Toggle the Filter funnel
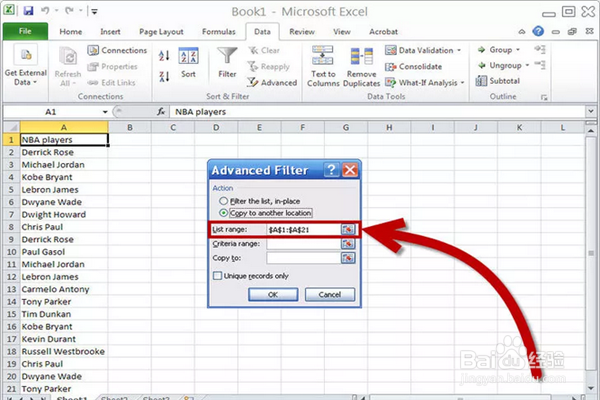 (227, 63)
